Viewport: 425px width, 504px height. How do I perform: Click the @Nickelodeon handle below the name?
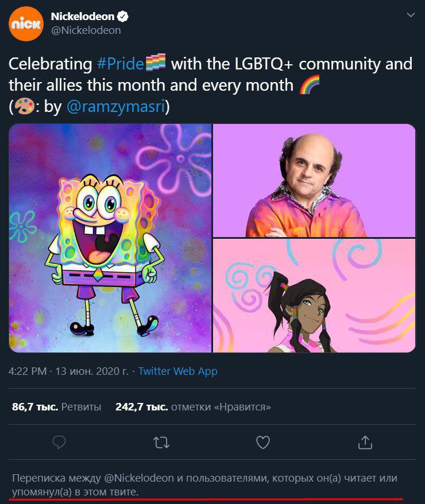86,30
